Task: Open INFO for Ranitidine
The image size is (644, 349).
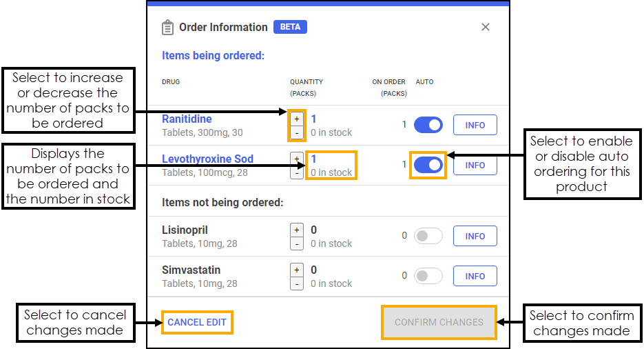Action: (x=475, y=126)
